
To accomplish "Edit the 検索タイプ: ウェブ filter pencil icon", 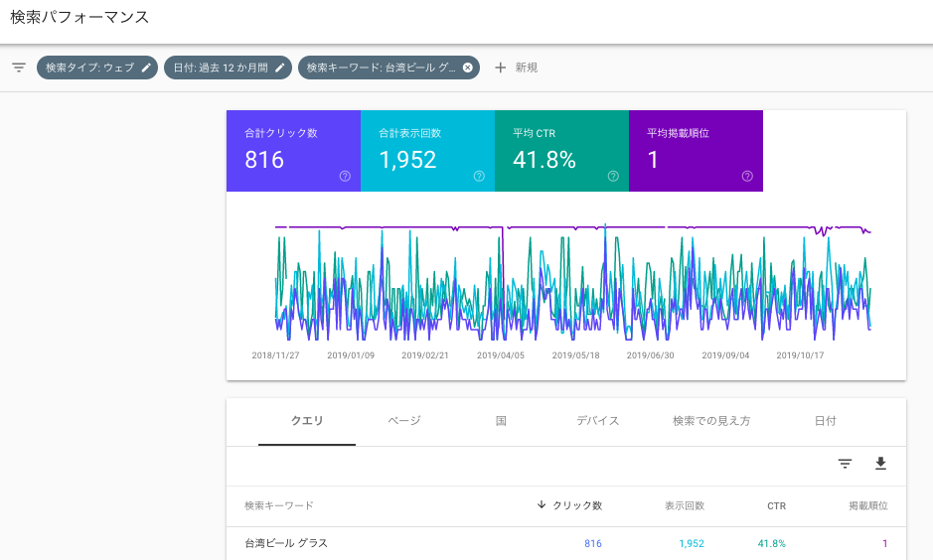I will pyautogui.click(x=146, y=68).
